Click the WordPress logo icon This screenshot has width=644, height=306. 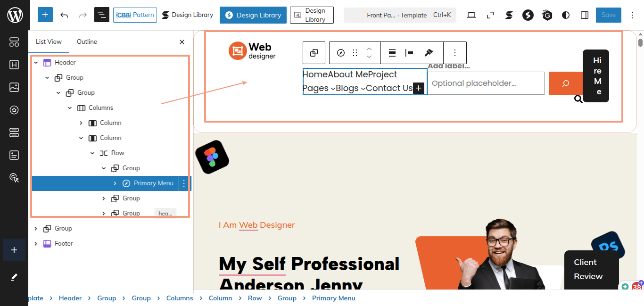pyautogui.click(x=15, y=15)
